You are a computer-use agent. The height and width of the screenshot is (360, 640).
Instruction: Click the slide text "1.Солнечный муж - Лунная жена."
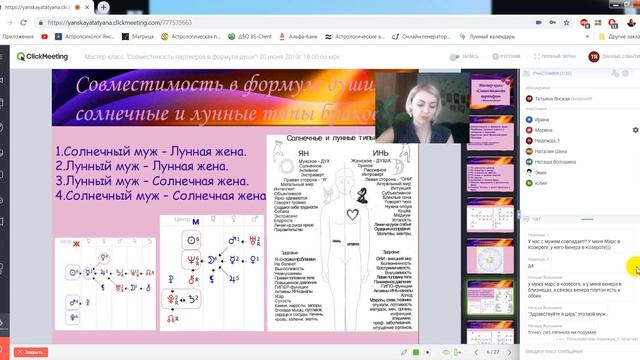coord(151,151)
